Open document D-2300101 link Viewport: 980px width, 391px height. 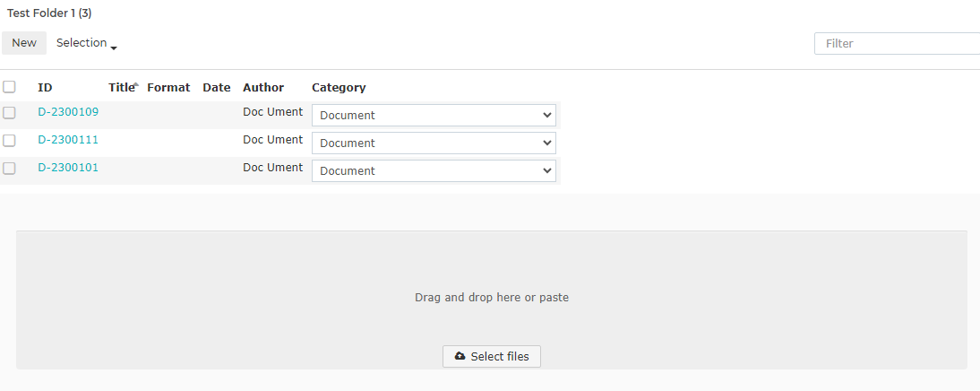point(68,167)
